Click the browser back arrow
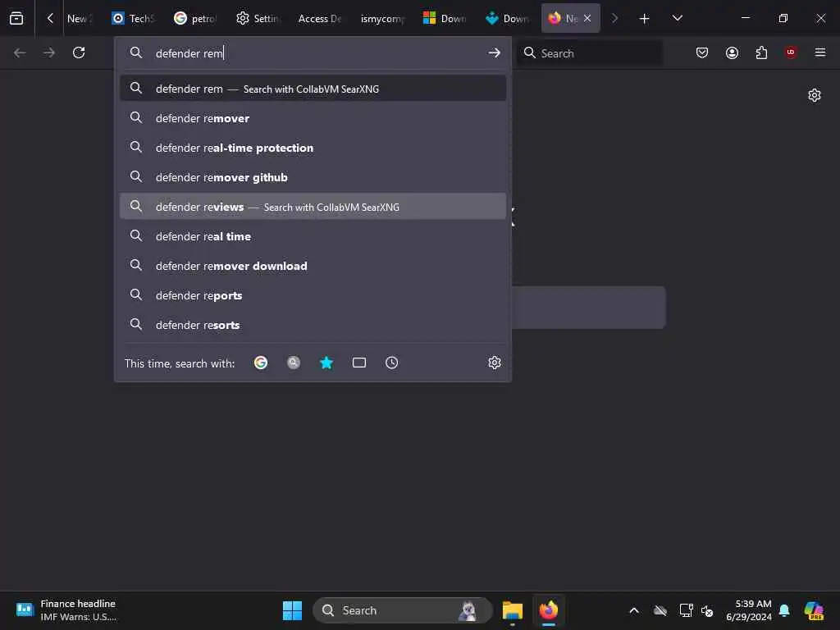This screenshot has height=630, width=840. coord(20,52)
